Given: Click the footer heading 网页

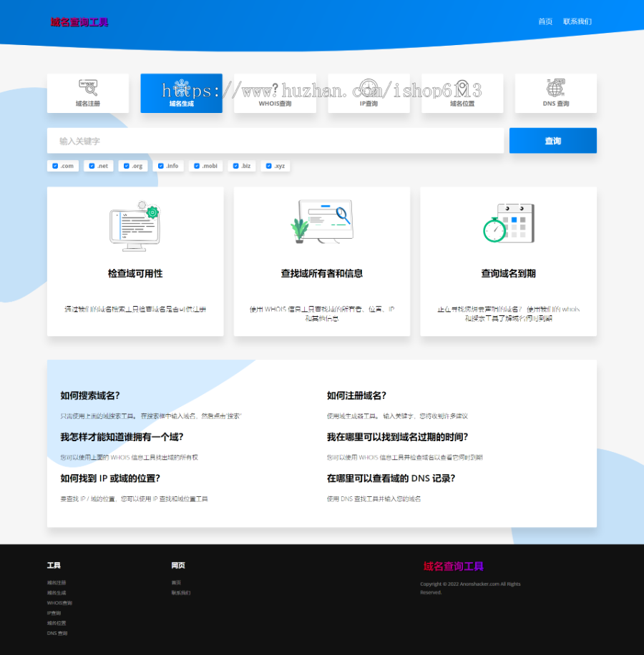Looking at the screenshot, I should 178,565.
